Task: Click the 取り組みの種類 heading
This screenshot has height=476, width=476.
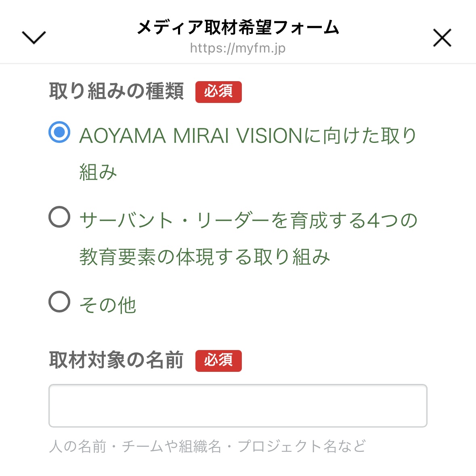Action: pos(116,92)
